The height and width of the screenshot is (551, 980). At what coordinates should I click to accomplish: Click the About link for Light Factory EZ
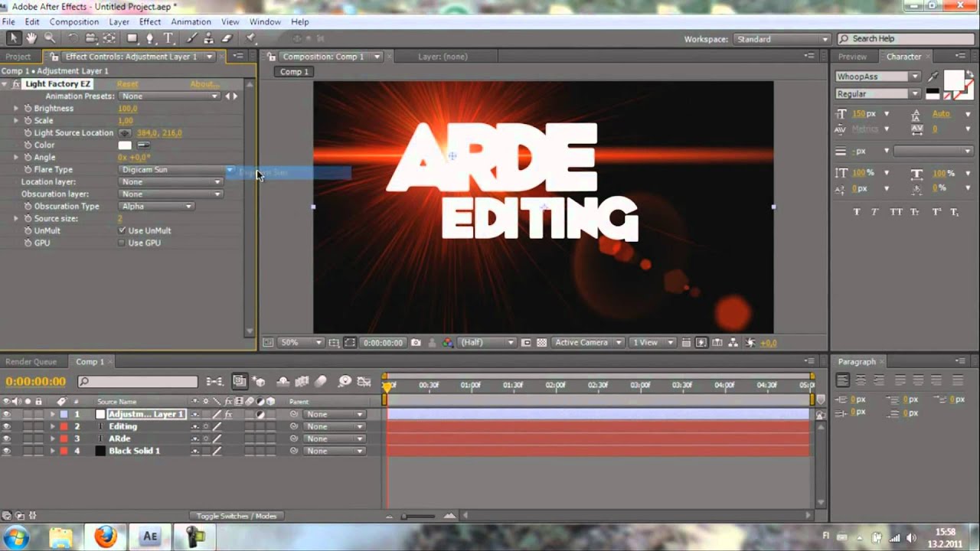204,84
